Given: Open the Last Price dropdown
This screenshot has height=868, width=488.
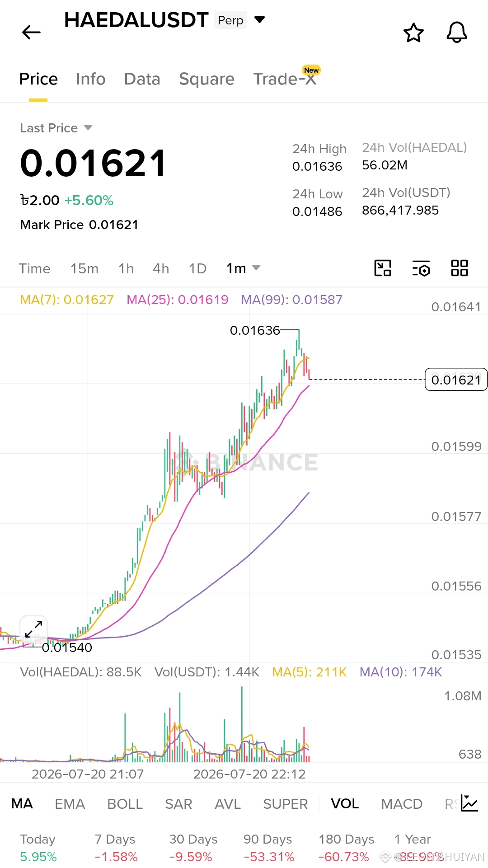Looking at the screenshot, I should click(56, 128).
